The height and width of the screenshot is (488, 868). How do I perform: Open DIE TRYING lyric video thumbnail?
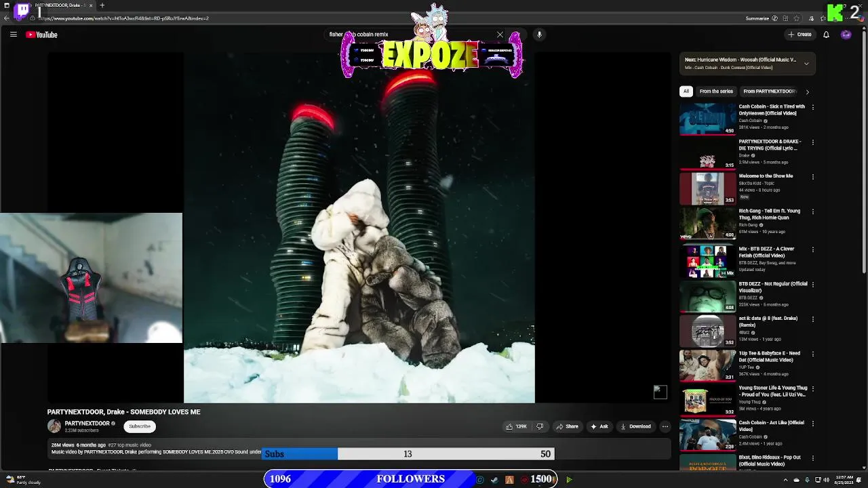(707, 154)
